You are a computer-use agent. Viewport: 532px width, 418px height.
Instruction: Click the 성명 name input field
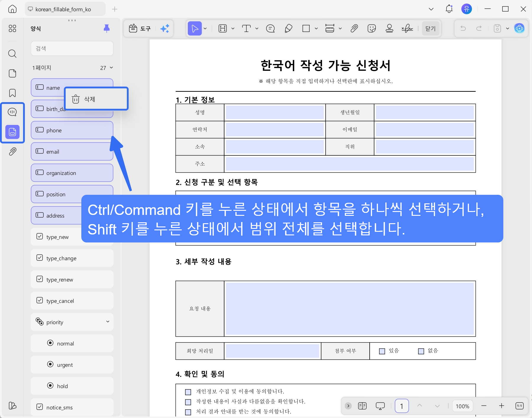point(275,112)
